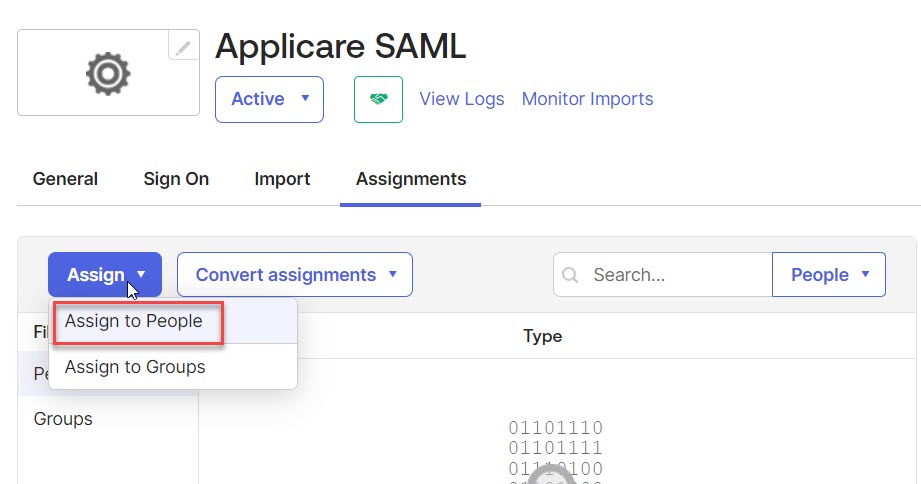The image size is (921, 484).
Task: Click the pencil edit icon on app logo
Action: (x=183, y=45)
